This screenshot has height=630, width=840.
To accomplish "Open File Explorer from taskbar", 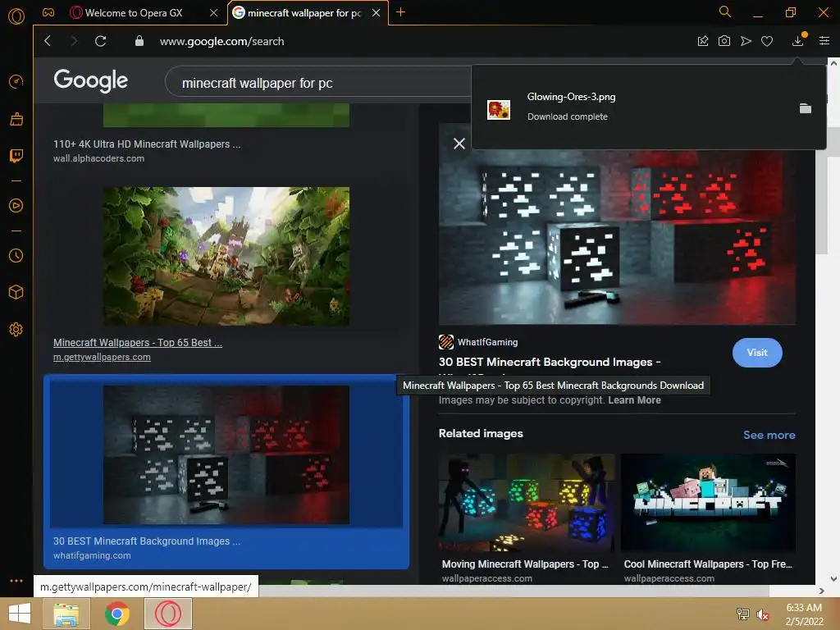I will 66,614.
